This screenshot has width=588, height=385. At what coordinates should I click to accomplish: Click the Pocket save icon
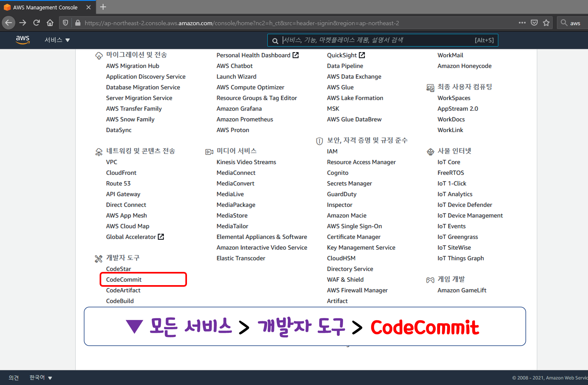click(x=534, y=23)
